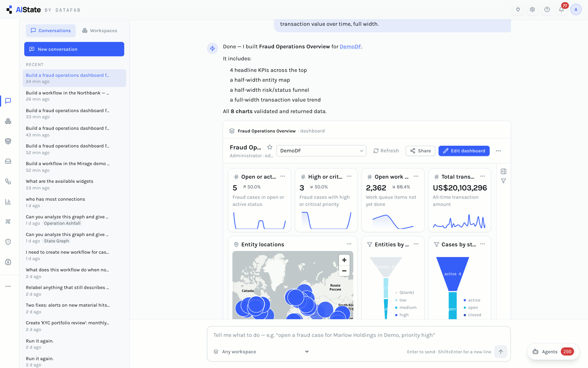Open the connectors plug icon in header
This screenshot has width=588, height=368.
pos(518,9)
